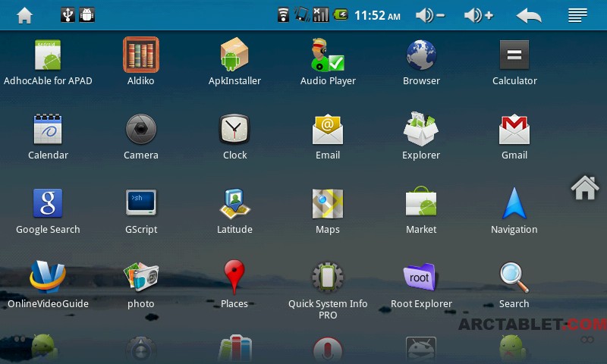Open the partially visible voice recorder app
The image size is (607, 364).
click(328, 350)
